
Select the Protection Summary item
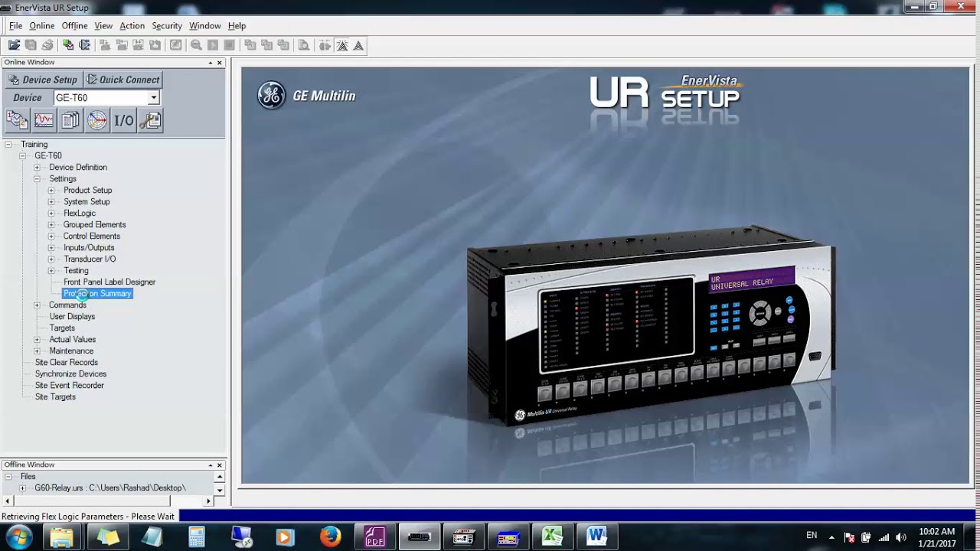tap(97, 294)
